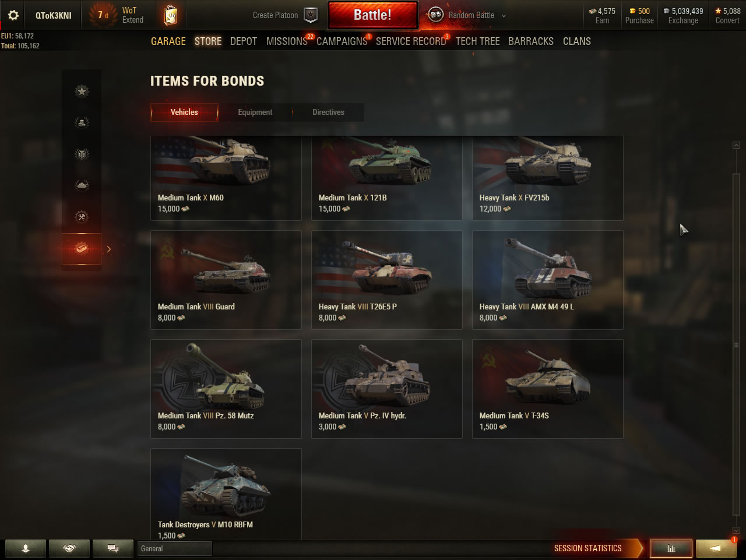Switch to the Equipment tab
The image size is (746, 560).
(255, 112)
